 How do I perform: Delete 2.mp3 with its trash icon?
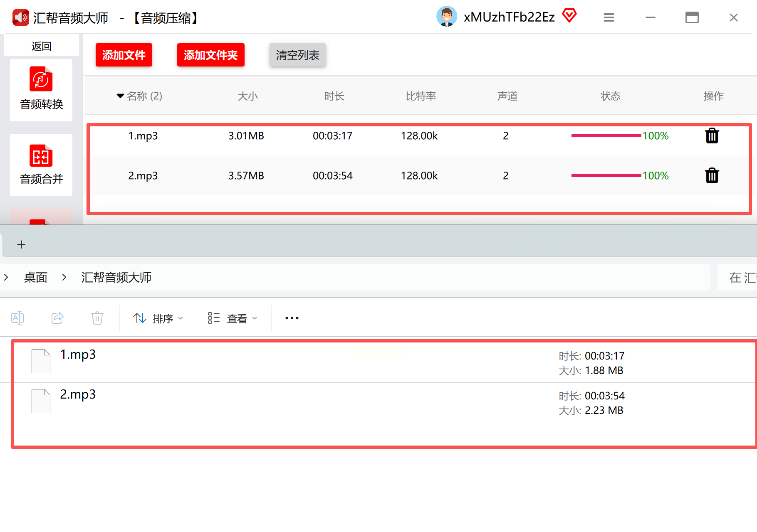coord(712,175)
